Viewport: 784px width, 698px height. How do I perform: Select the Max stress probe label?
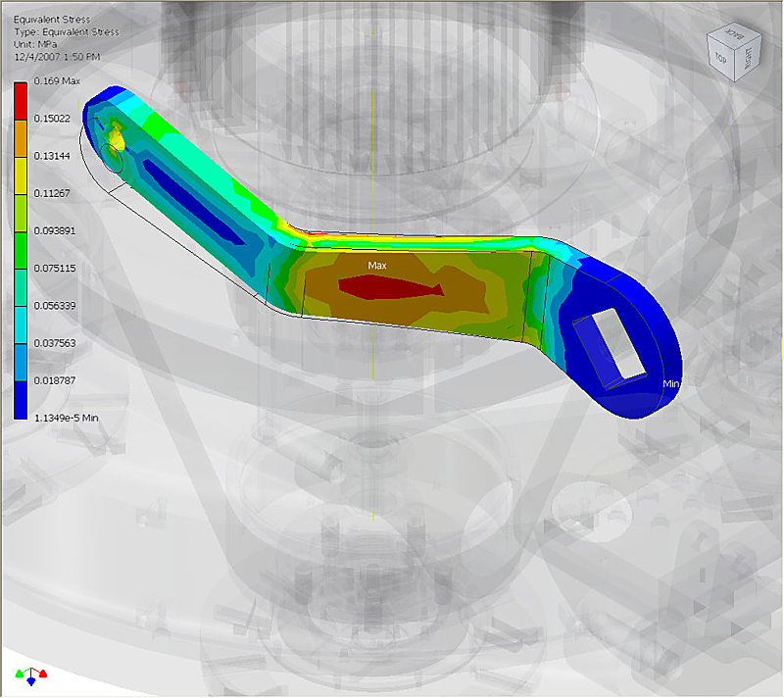pyautogui.click(x=377, y=266)
